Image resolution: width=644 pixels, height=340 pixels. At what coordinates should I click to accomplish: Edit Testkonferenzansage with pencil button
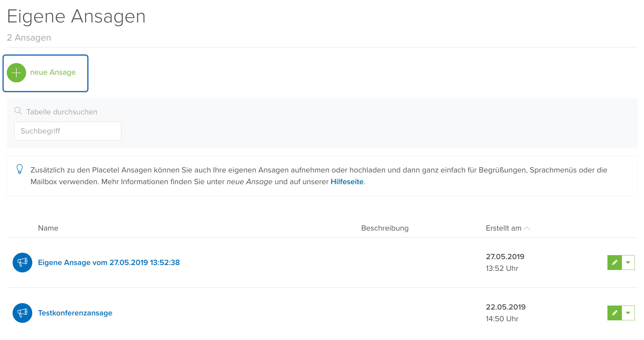[615, 313]
